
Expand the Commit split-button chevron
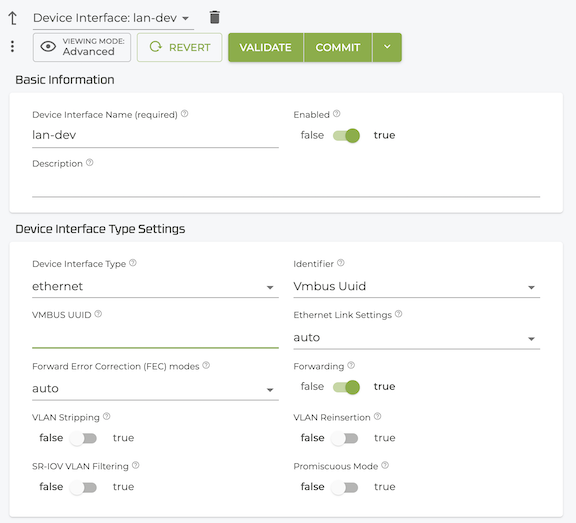pyautogui.click(x=387, y=47)
